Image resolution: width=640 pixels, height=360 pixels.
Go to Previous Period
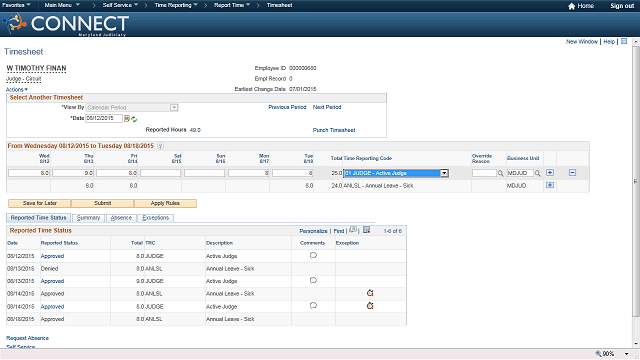pos(287,107)
